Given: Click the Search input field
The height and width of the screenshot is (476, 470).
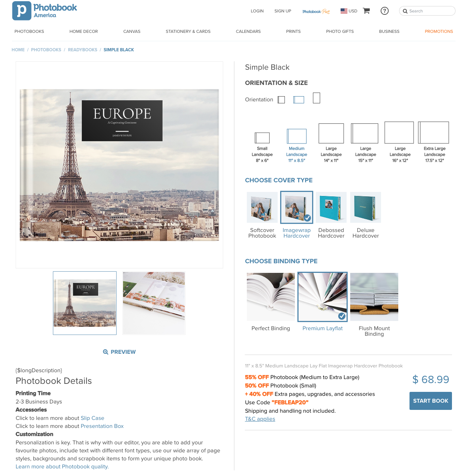Looking at the screenshot, I should tap(427, 11).
